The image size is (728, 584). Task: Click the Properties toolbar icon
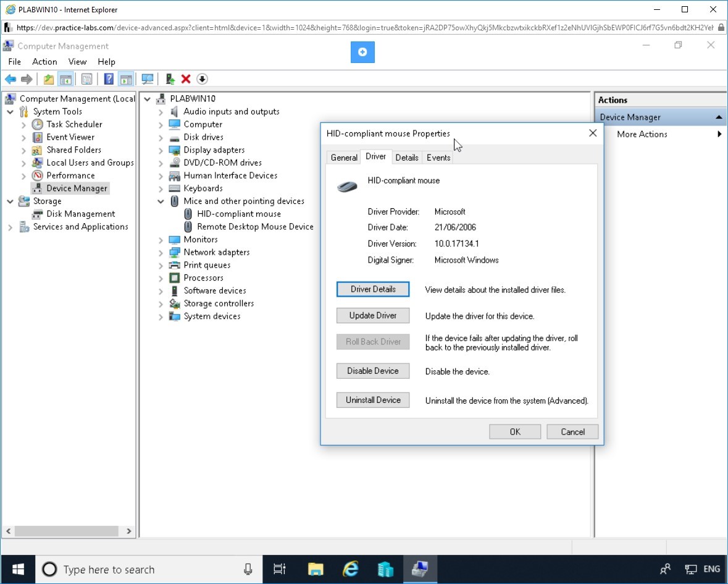coord(86,79)
